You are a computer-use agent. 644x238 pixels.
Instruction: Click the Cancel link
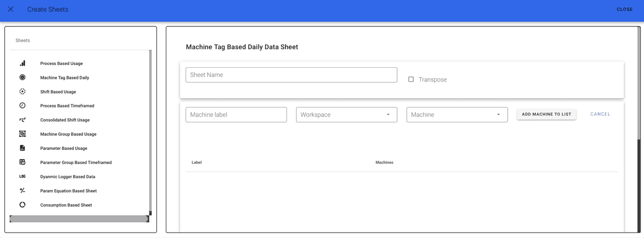click(x=600, y=114)
